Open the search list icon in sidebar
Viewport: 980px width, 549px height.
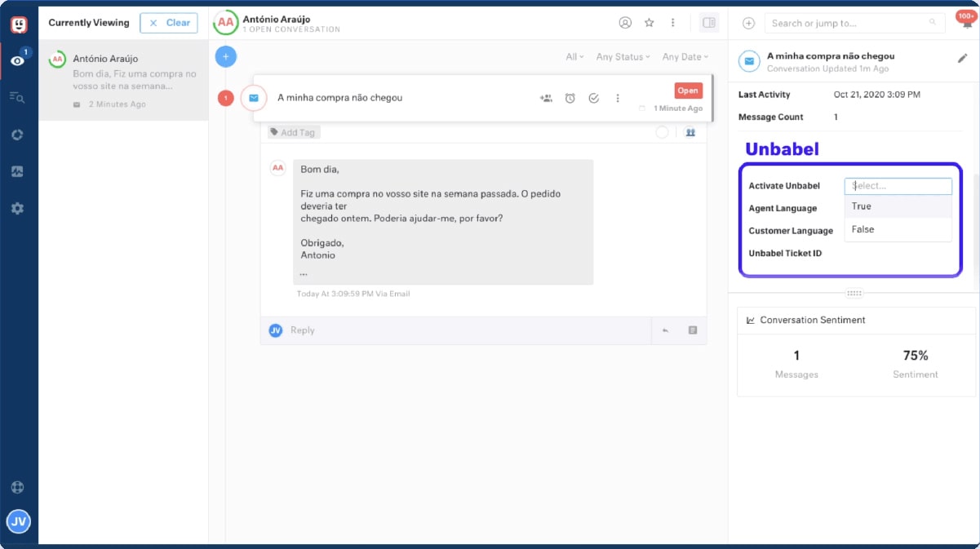point(17,97)
